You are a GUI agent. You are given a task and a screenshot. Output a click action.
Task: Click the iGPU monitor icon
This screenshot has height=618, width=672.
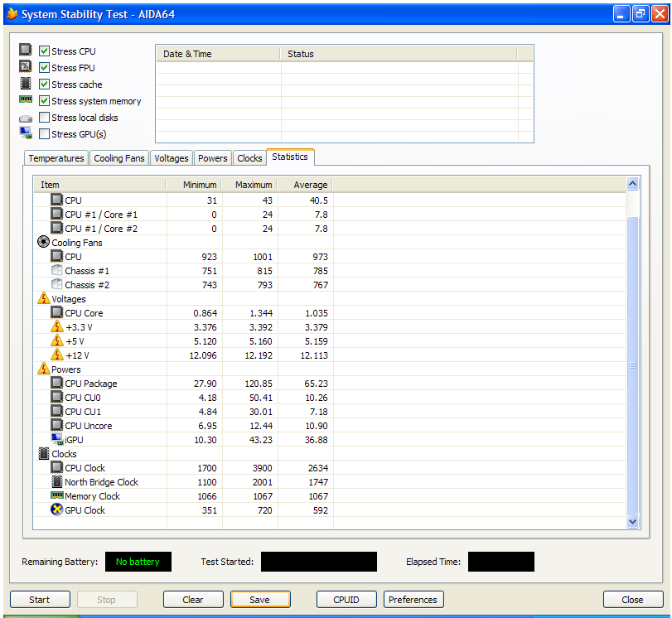pyautogui.click(x=57, y=439)
